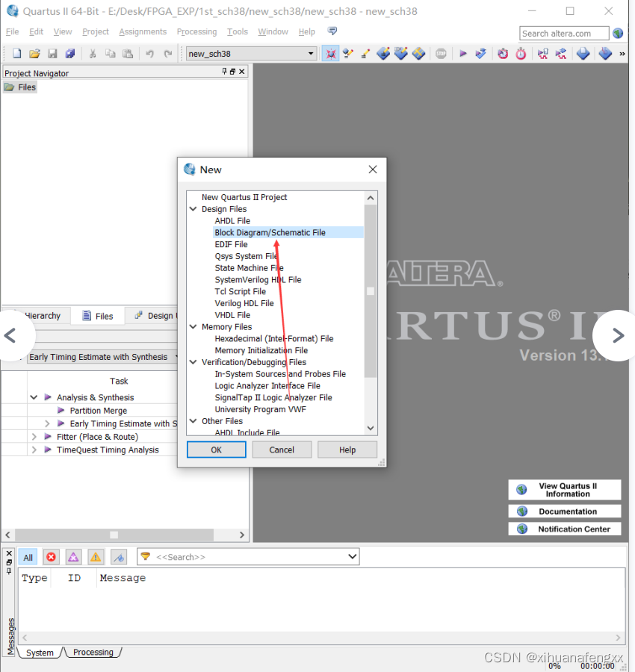Click the Search altera.com field
Viewport: 635px width, 672px height.
point(564,34)
